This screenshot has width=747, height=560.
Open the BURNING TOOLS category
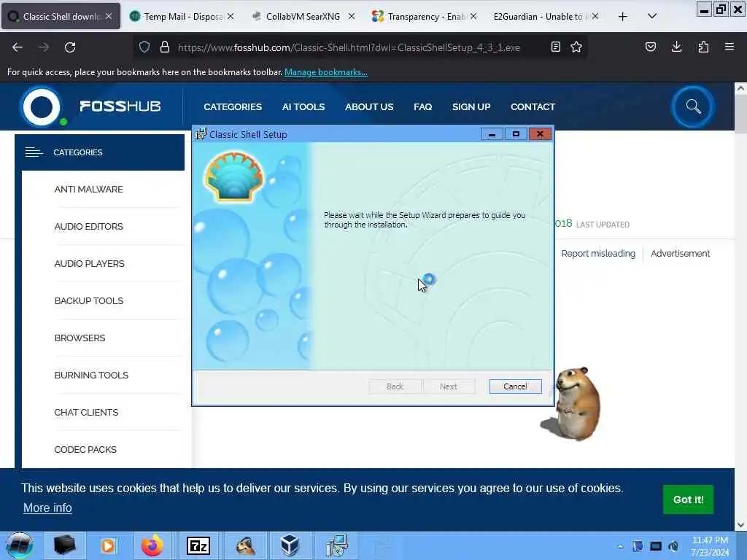pos(91,376)
